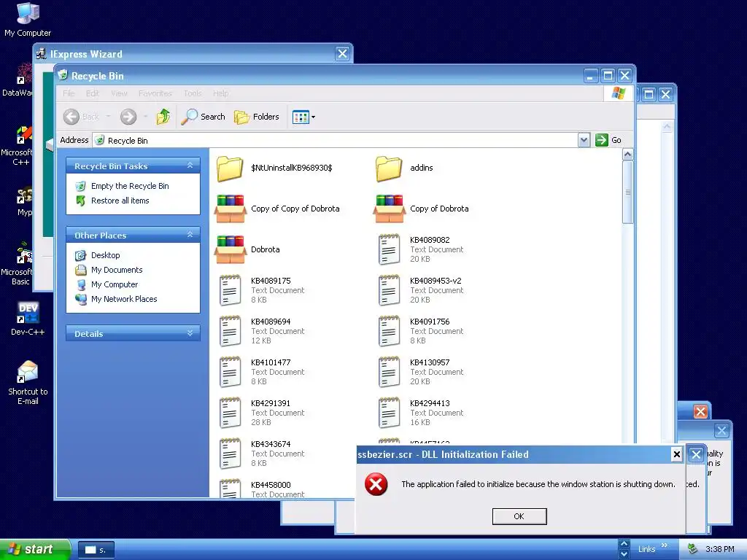Select the KB4089175 text document icon
Image resolution: width=747 pixels, height=560 pixels.
click(230, 290)
